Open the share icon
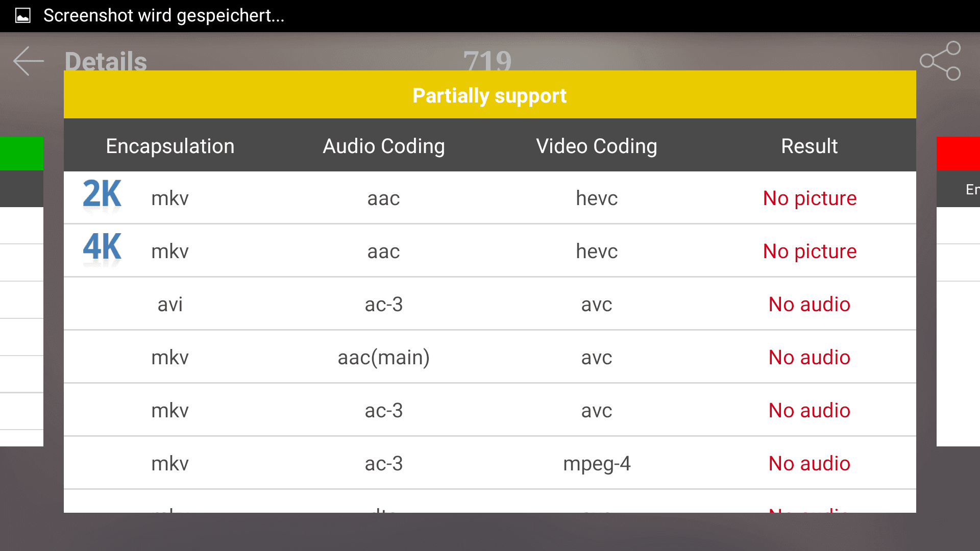The image size is (980, 551). (940, 61)
